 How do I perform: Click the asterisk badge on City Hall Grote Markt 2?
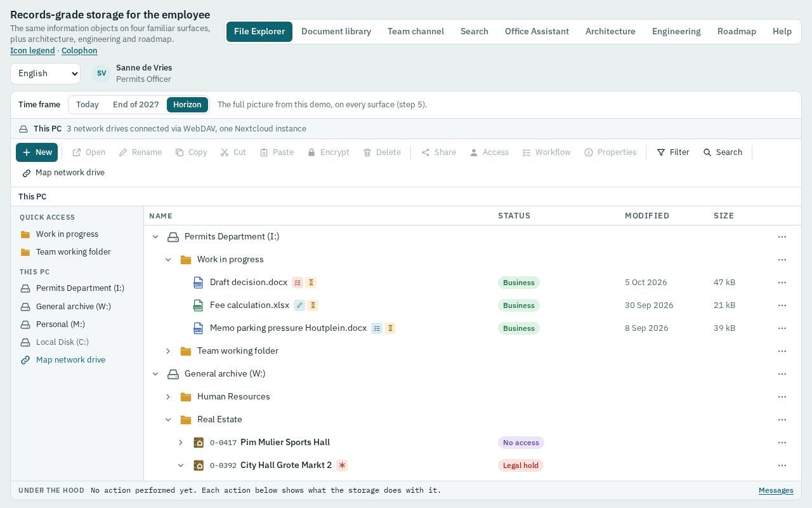342,465
